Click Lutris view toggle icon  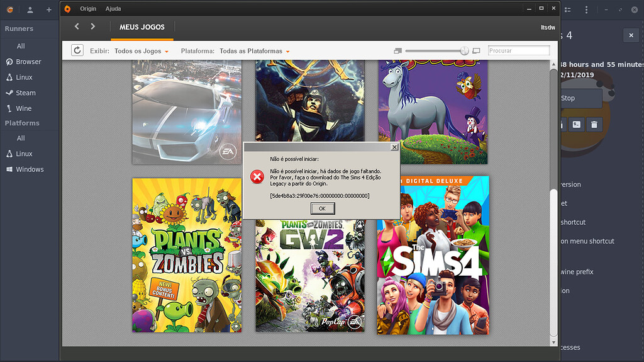tap(568, 10)
